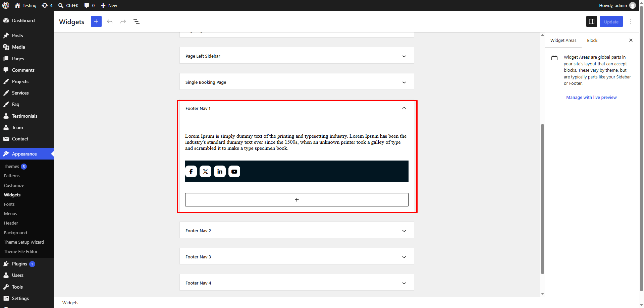Switch to the Block tab

592,40
